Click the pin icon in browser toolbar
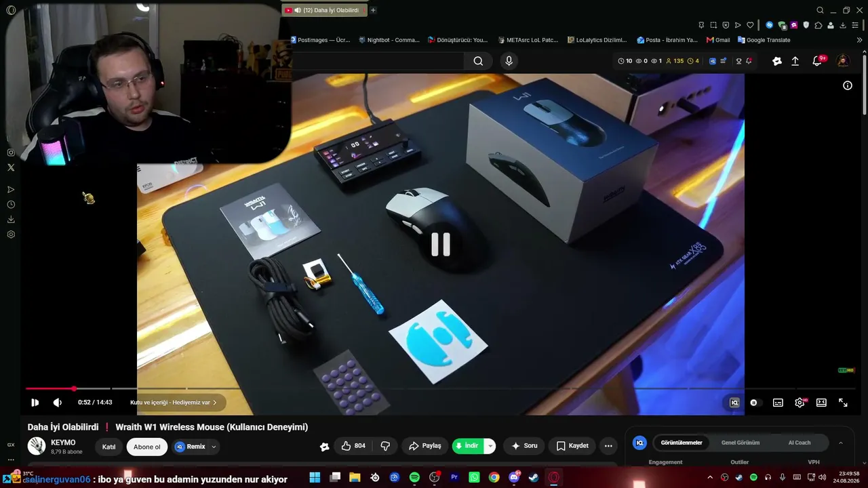868x488 pixels. tap(701, 25)
